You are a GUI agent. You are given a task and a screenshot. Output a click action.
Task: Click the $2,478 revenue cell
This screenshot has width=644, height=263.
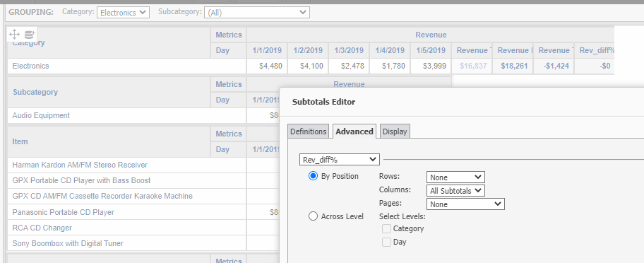349,66
